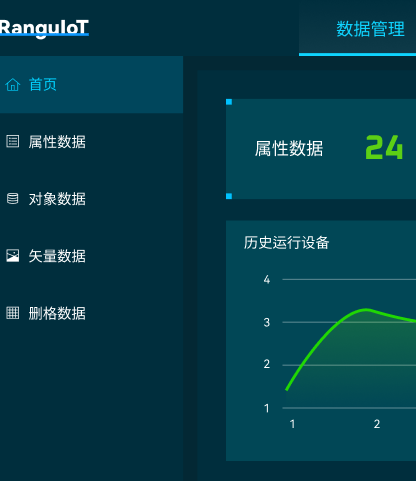
Task: Click the bottom-left blue corner marker of 属性数据 card
Action: pyautogui.click(x=229, y=196)
